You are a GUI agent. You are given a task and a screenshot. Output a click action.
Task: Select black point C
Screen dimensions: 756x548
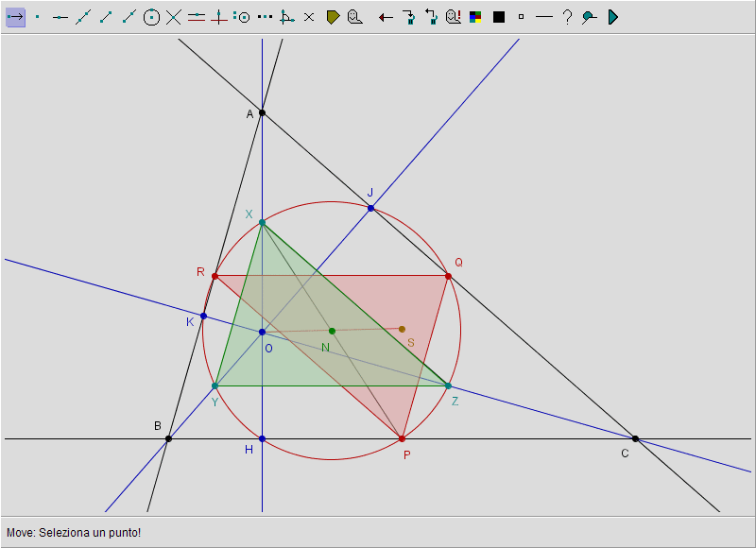click(635, 438)
